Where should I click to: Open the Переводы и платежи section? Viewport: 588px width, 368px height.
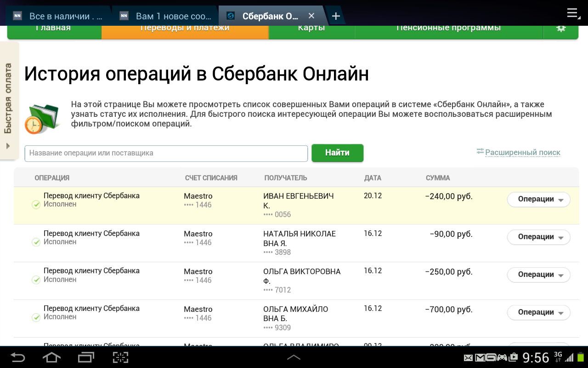(x=185, y=31)
